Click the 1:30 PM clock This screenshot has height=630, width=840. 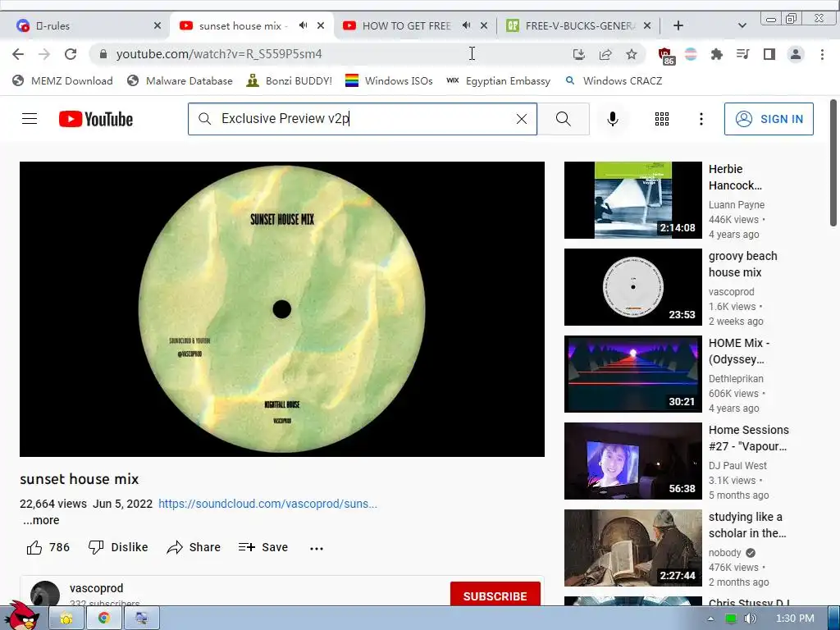click(x=795, y=619)
